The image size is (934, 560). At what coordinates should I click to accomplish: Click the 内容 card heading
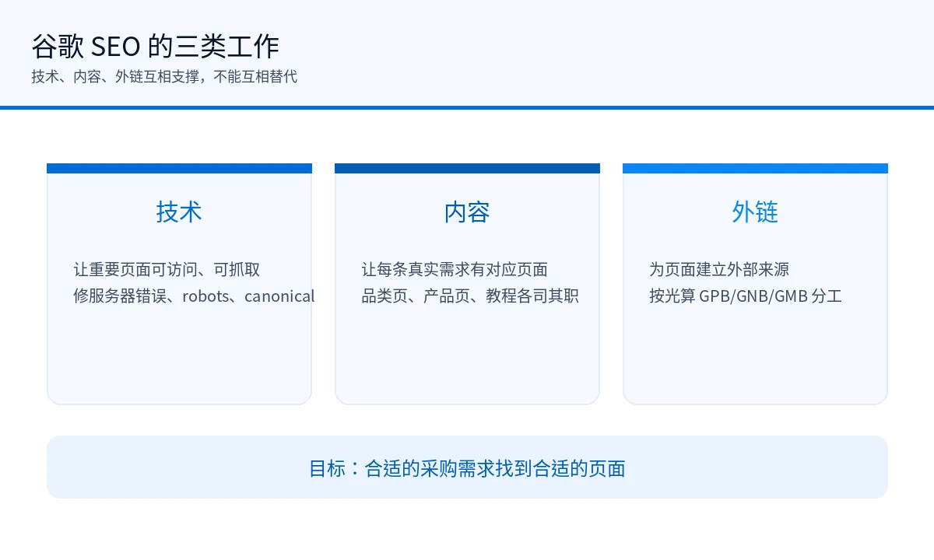pyautogui.click(x=467, y=212)
